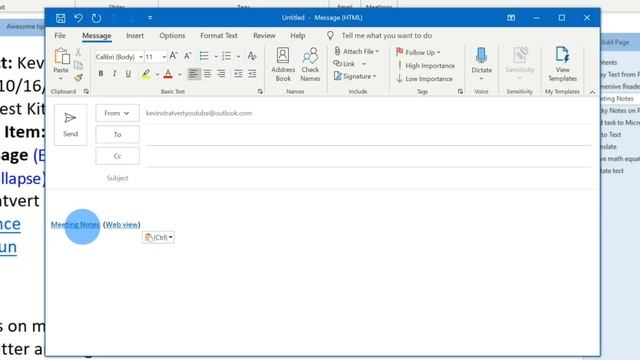The width and height of the screenshot is (640, 360).
Task: Switch to the Options tab
Action: point(172,36)
